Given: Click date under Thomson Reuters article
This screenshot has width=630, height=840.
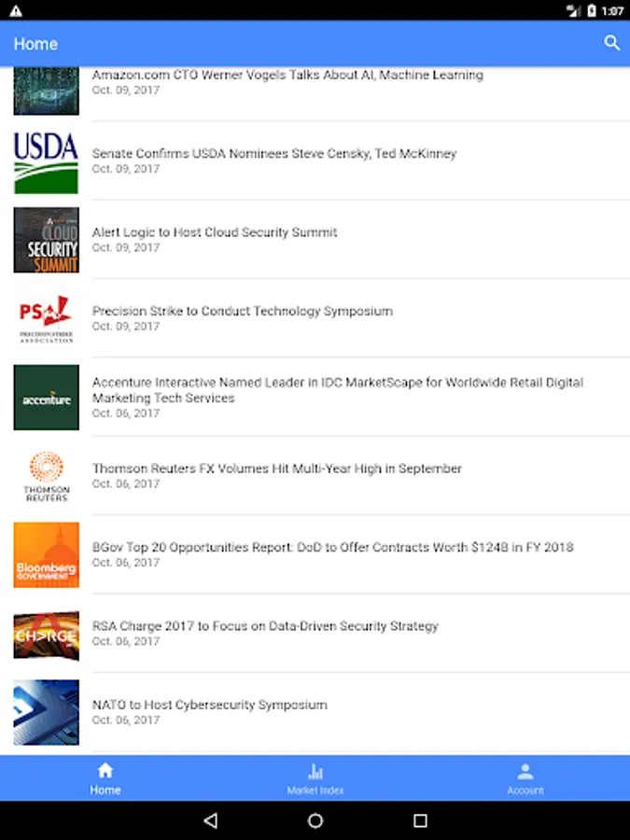Looking at the screenshot, I should [x=126, y=483].
